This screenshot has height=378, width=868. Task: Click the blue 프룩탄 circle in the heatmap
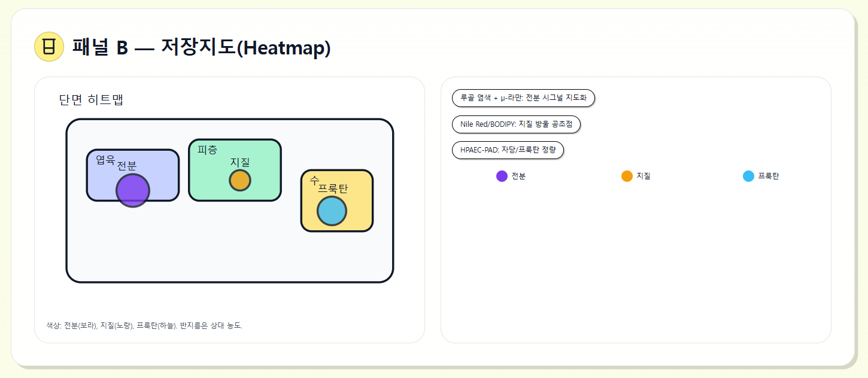[332, 211]
